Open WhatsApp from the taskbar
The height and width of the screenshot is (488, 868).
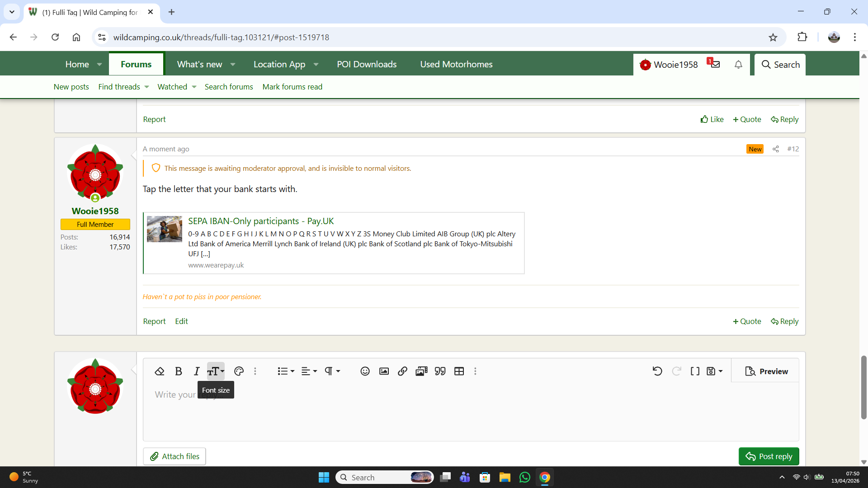(524, 478)
